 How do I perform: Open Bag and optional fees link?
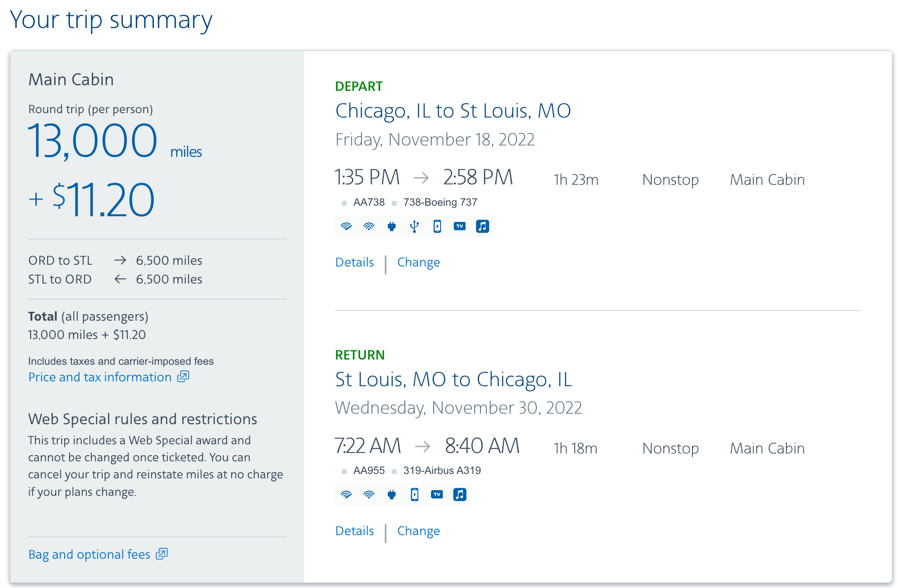[89, 554]
